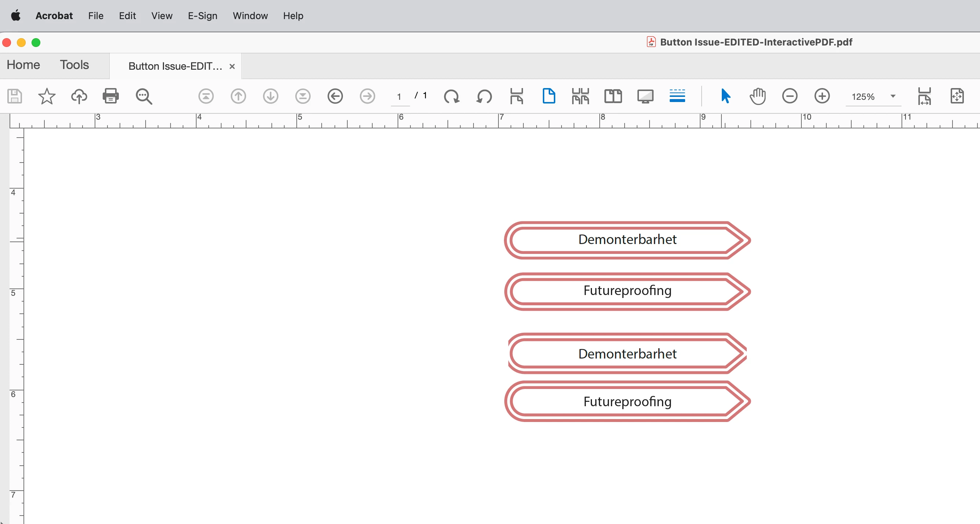The image size is (980, 524).
Task: Open the E-Sign menu
Action: point(202,16)
